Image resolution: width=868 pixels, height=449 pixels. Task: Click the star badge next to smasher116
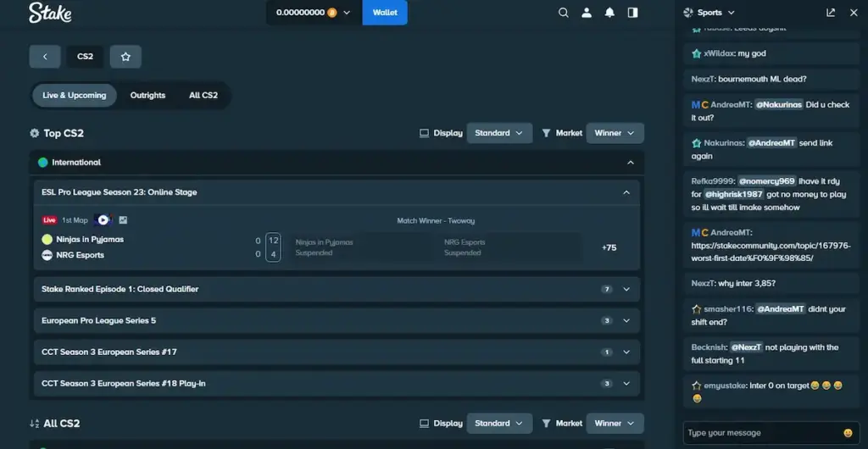(697, 310)
